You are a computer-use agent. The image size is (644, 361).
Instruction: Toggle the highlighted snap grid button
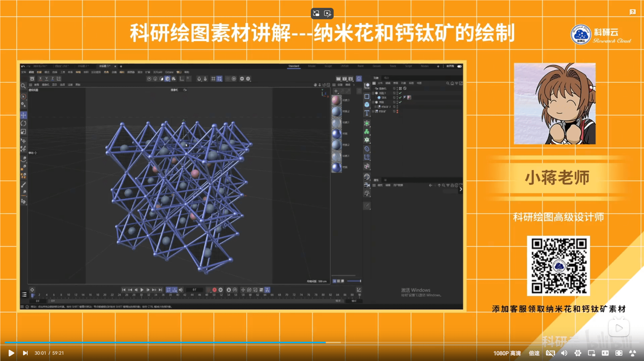[x=219, y=79]
